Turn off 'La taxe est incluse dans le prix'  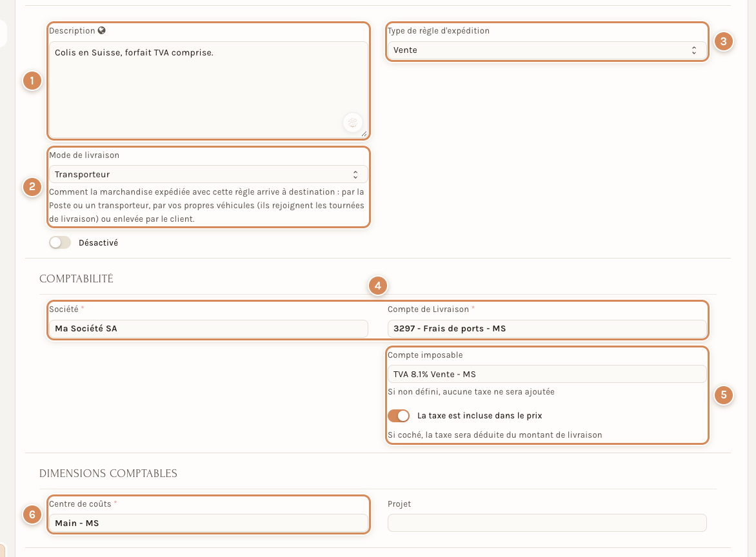pos(399,415)
